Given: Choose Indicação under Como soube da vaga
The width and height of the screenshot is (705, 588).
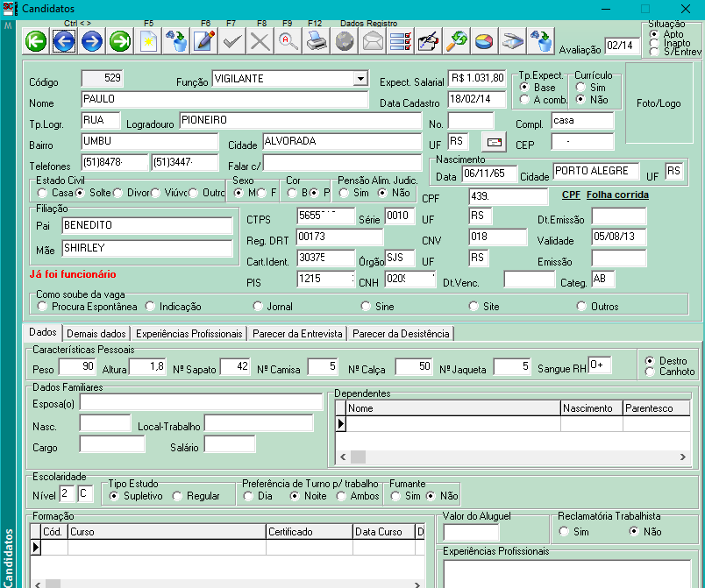Looking at the screenshot, I should point(150,307).
